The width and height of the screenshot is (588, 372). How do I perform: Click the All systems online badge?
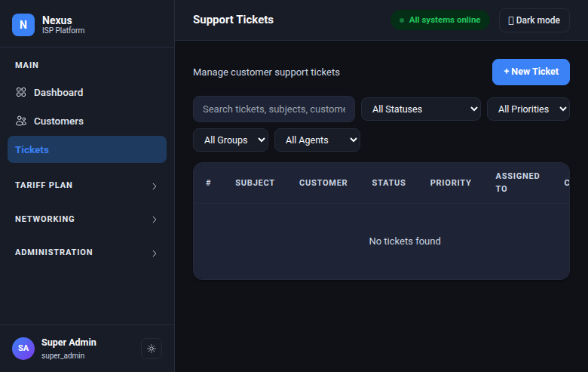point(440,20)
